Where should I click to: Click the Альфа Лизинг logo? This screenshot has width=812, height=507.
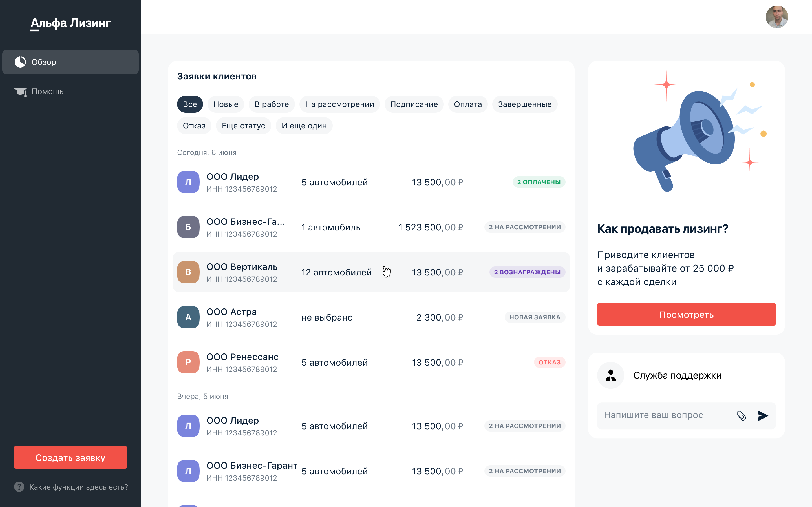(x=70, y=23)
